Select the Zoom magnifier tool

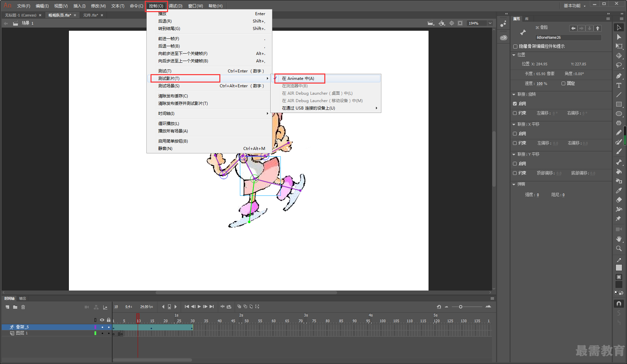pos(619,248)
